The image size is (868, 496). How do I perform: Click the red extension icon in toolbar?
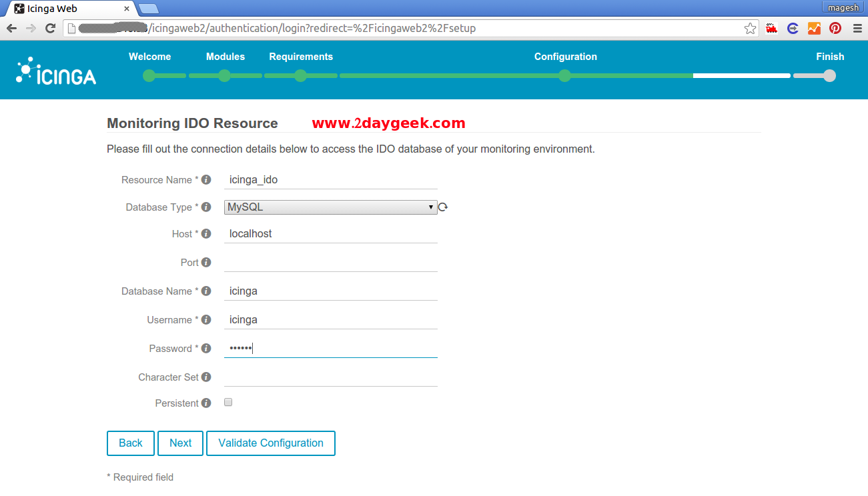click(772, 28)
